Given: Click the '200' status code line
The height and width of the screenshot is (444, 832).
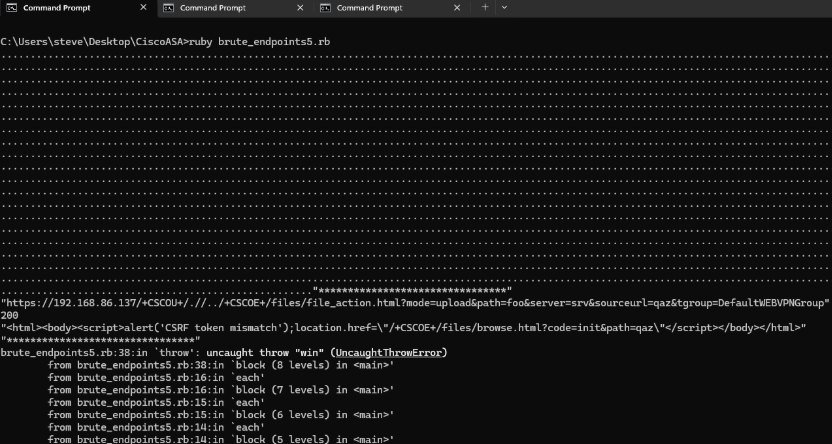Looking at the screenshot, I should pos(9,316).
